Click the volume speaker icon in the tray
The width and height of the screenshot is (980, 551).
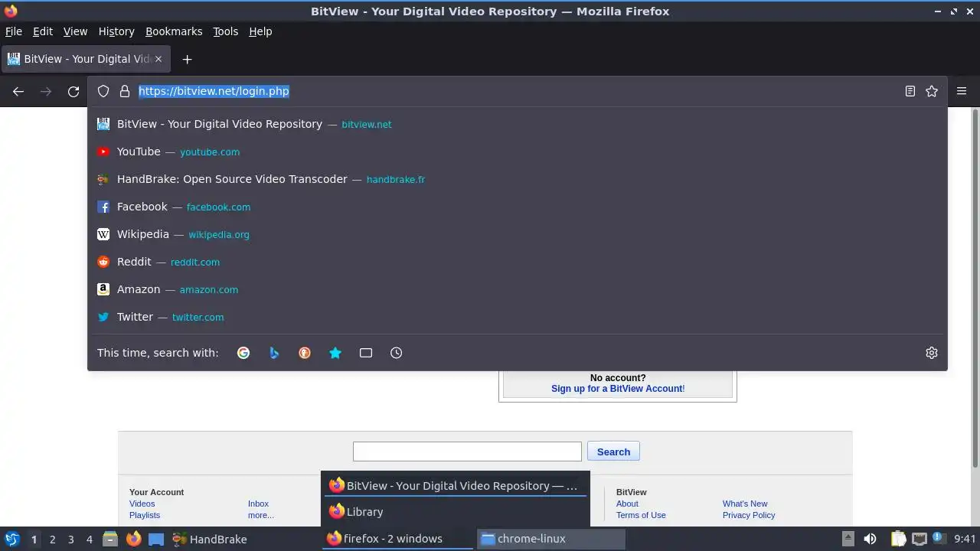(870, 539)
